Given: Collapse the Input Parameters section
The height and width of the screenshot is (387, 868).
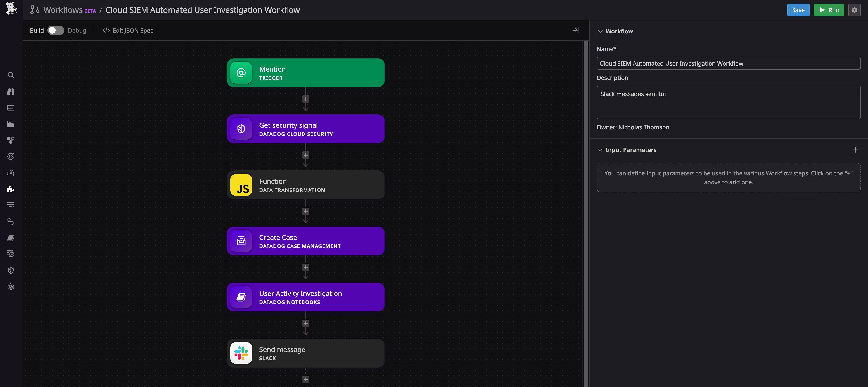Looking at the screenshot, I should click(x=600, y=150).
